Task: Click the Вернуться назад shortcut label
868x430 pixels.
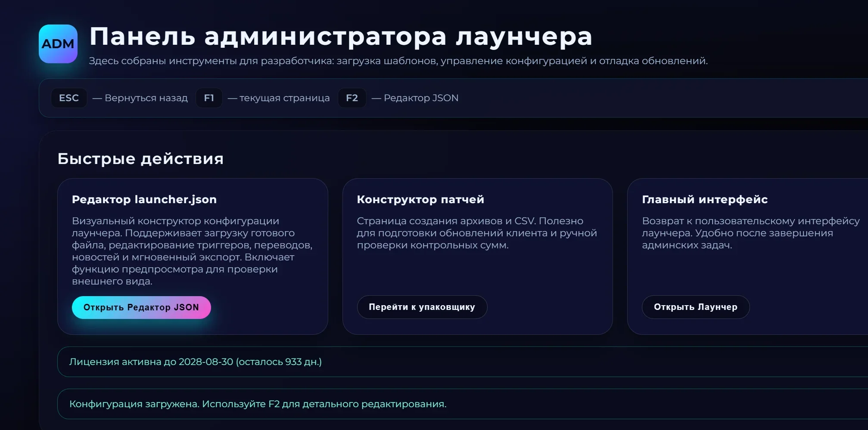Action: click(x=140, y=98)
